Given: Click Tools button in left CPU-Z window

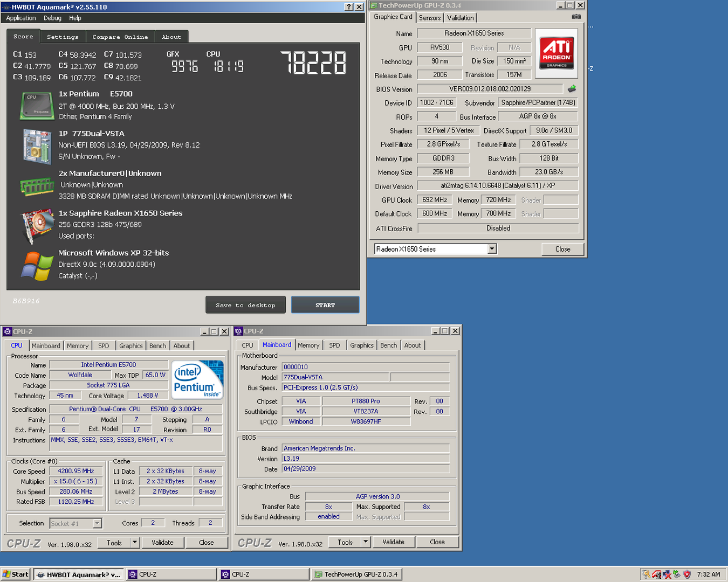Looking at the screenshot, I should pyautogui.click(x=114, y=543).
